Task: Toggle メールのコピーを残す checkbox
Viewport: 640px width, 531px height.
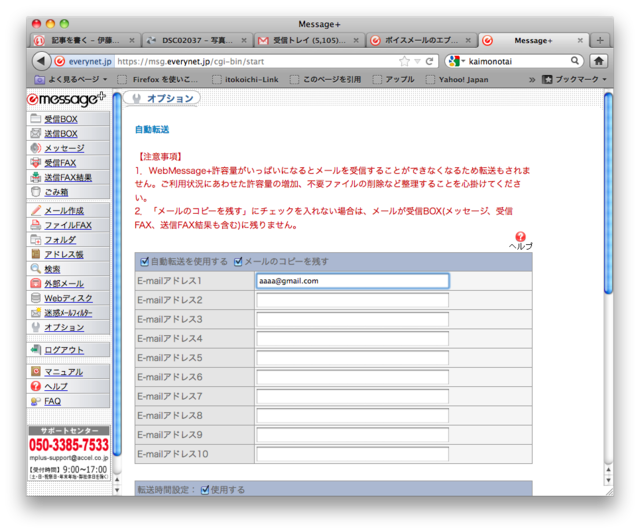Action: tap(238, 262)
